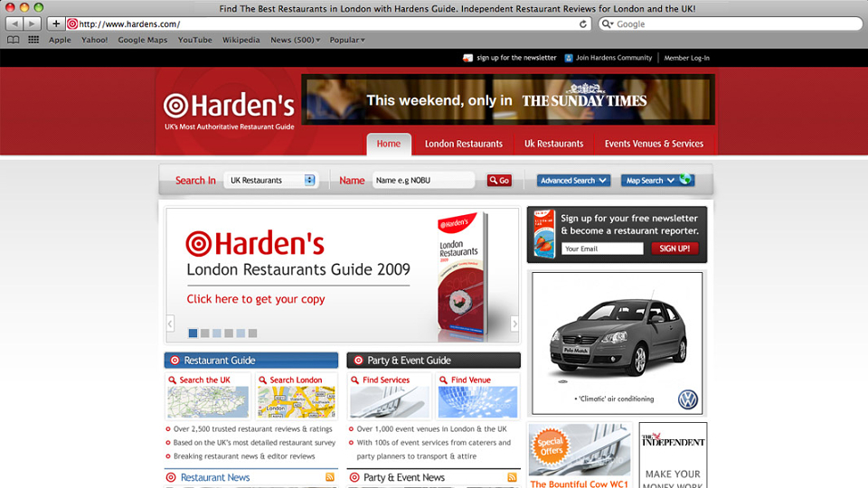Click the London Restaurants guide book image
868x488 pixels.
click(463, 275)
